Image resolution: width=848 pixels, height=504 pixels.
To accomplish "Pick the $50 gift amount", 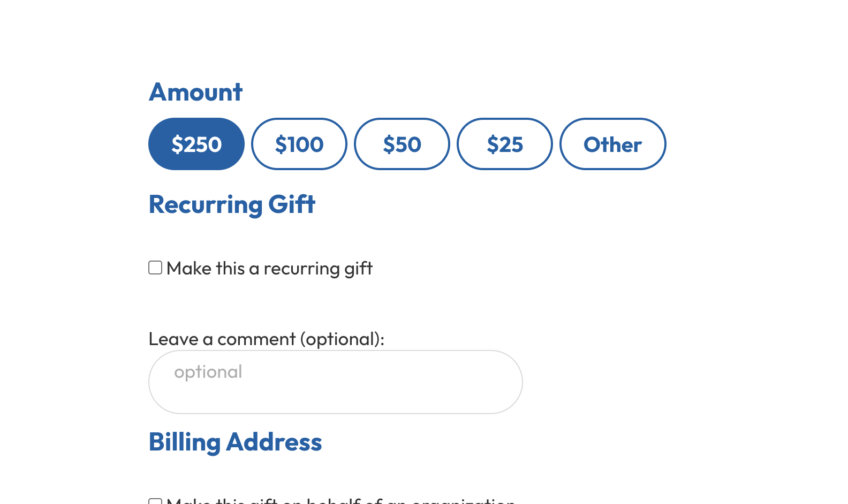I will (402, 144).
